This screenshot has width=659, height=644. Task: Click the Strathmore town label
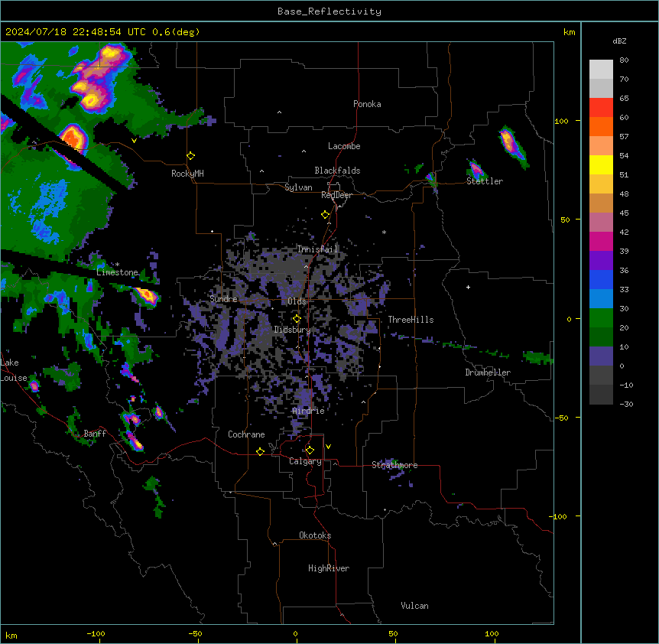[394, 465]
